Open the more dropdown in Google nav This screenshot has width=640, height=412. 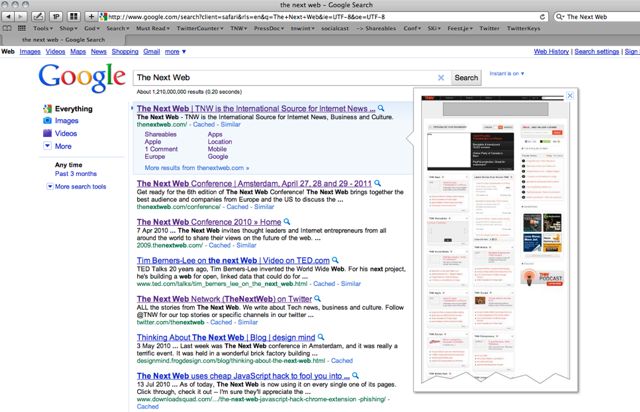click(175, 51)
